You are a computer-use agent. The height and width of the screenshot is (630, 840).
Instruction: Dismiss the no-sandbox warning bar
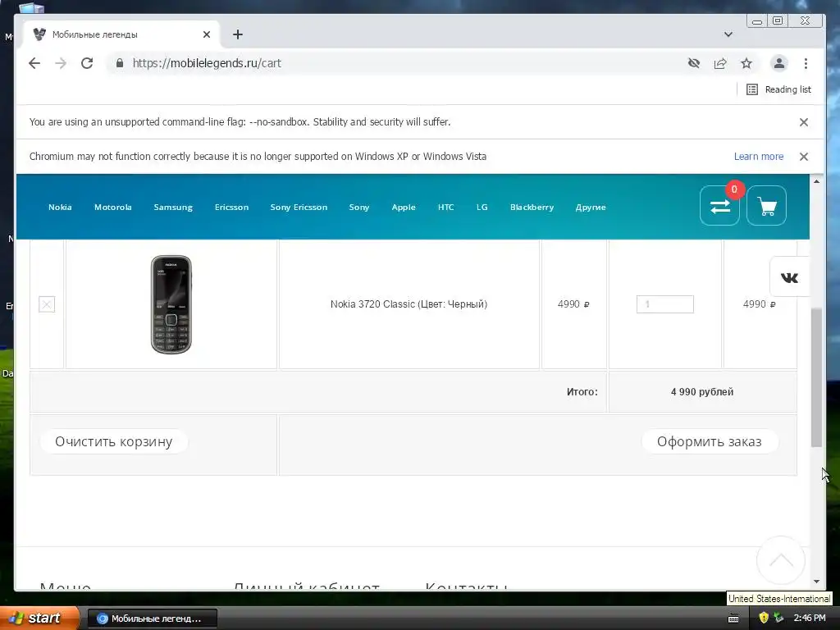804,122
